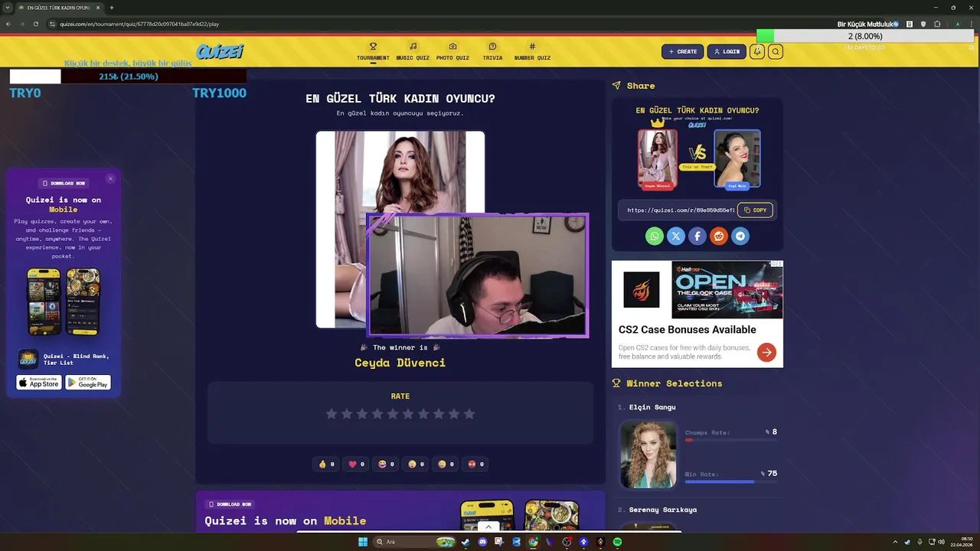Reload the page with browser refresh icon
The image size is (980, 551).
[35, 24]
